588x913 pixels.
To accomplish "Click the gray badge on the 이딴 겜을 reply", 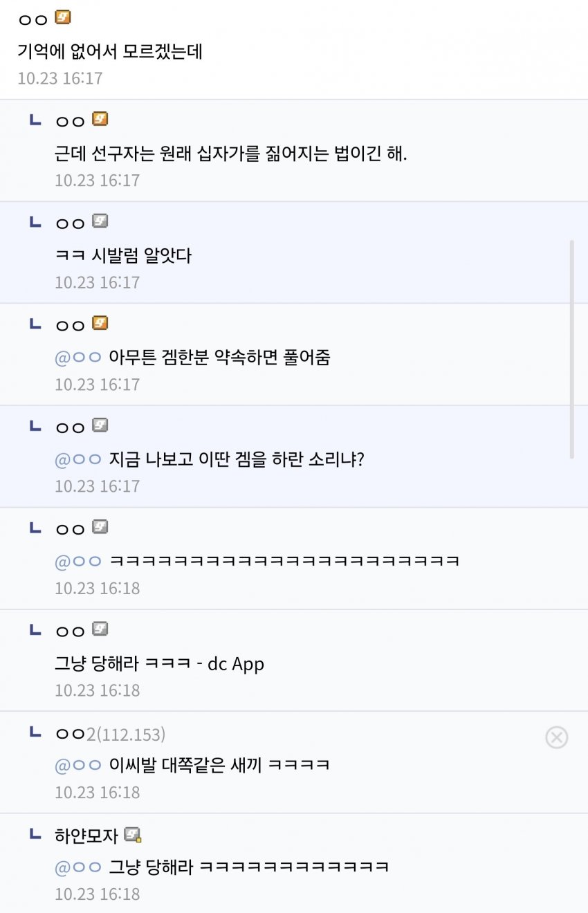I will click(100, 425).
